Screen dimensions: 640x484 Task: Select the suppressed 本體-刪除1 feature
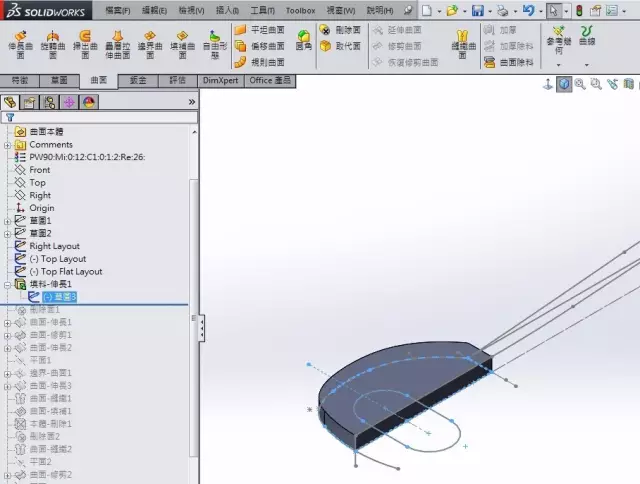[51, 424]
